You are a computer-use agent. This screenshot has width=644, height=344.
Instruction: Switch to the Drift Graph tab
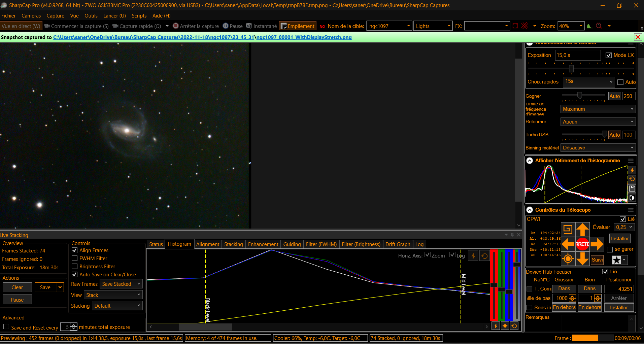point(398,244)
